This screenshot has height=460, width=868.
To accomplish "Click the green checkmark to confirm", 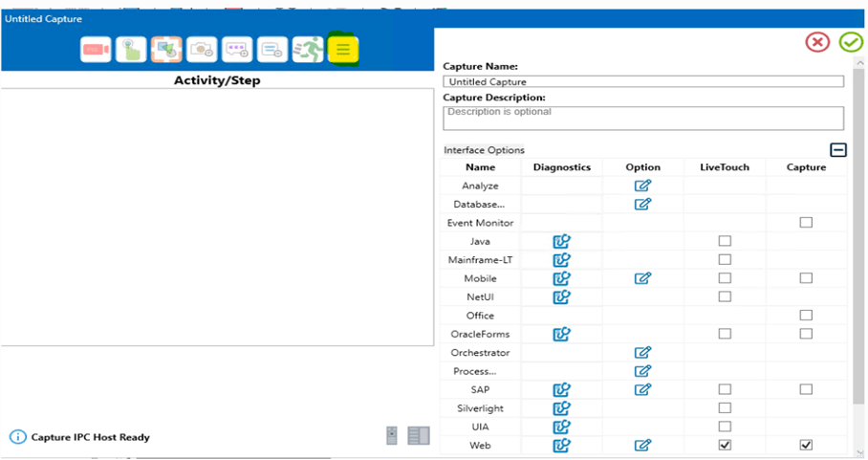I will [850, 42].
